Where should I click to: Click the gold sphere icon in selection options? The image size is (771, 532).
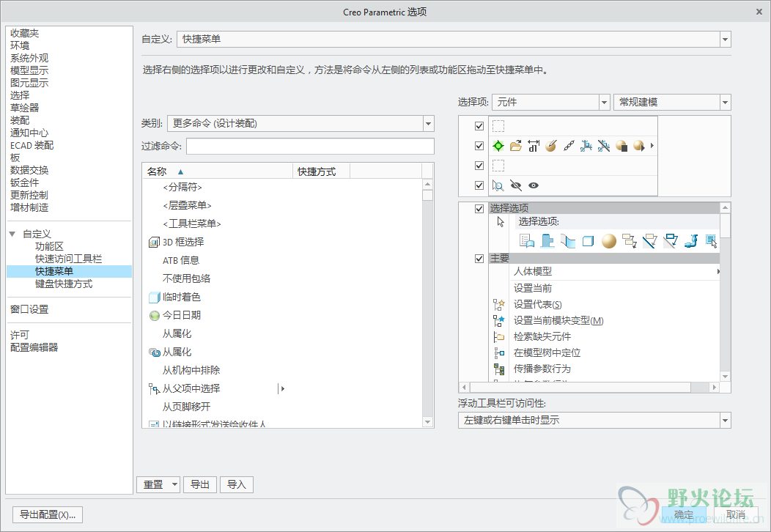[x=609, y=241]
